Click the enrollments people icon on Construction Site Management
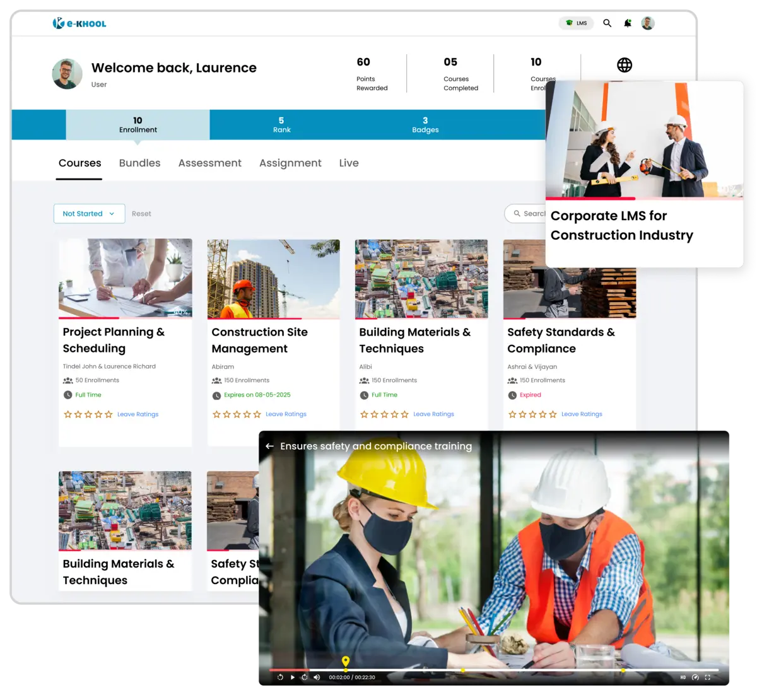This screenshot has height=700, width=757. tap(216, 380)
